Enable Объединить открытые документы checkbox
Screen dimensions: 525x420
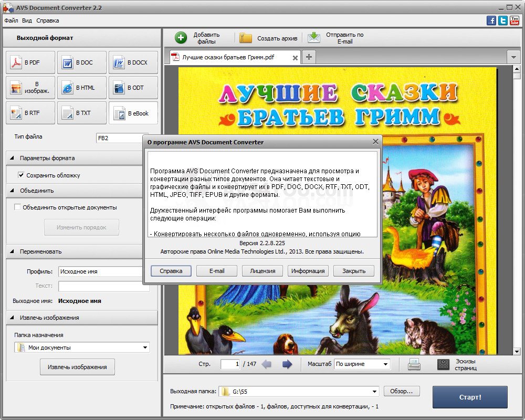click(x=17, y=207)
